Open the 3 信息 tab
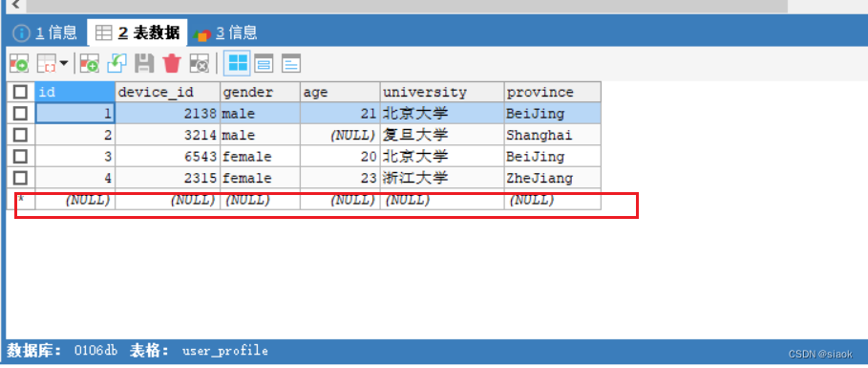Viewport: 868px width, 368px height. coord(226,32)
